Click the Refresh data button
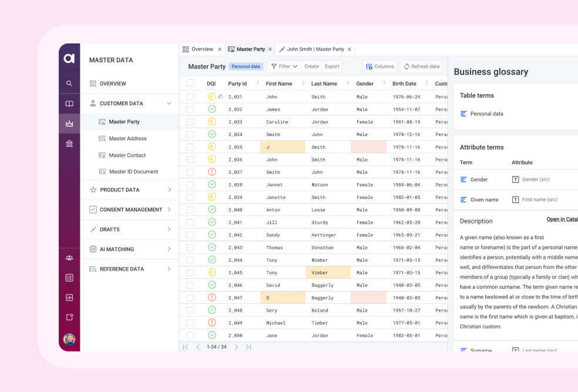This screenshot has width=578, height=392. coord(421,66)
